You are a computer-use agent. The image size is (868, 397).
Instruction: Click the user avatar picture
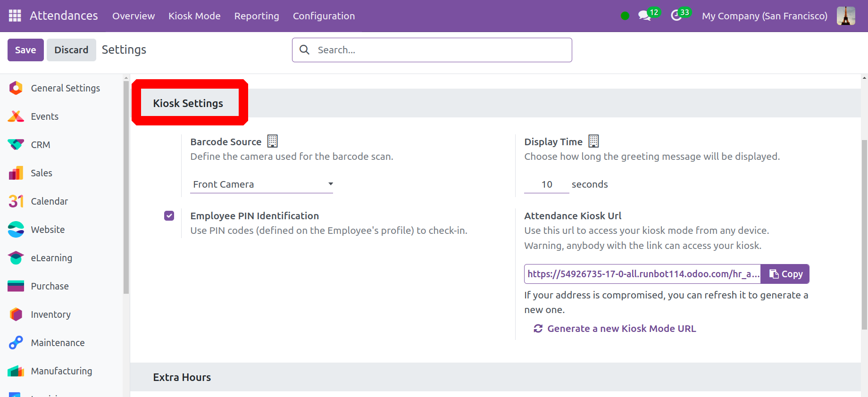pyautogui.click(x=845, y=16)
